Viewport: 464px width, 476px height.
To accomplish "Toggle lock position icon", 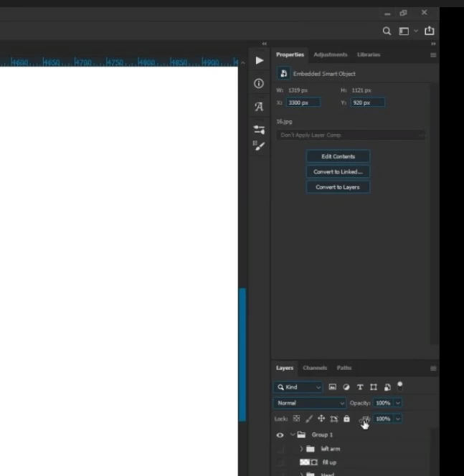I will coord(321,419).
